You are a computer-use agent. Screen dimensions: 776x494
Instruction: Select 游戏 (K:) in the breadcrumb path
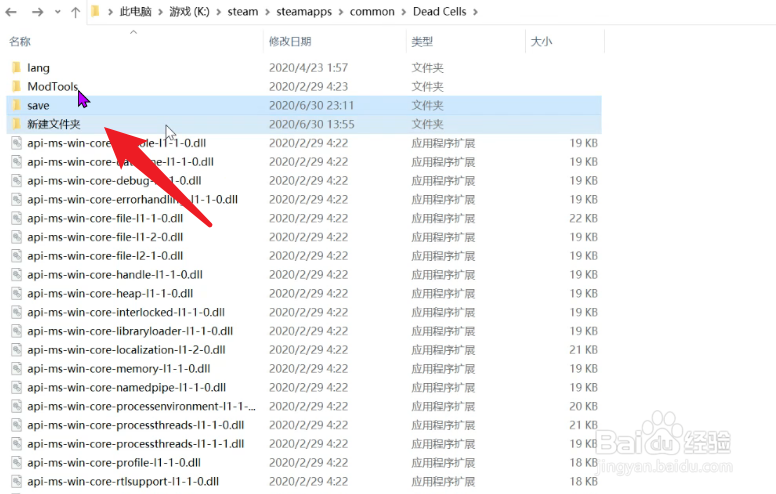pyautogui.click(x=189, y=11)
